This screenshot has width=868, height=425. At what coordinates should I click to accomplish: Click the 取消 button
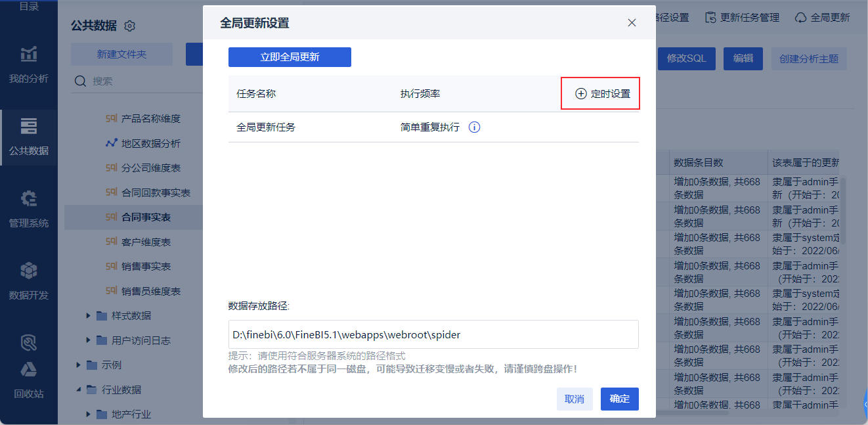[x=575, y=399]
